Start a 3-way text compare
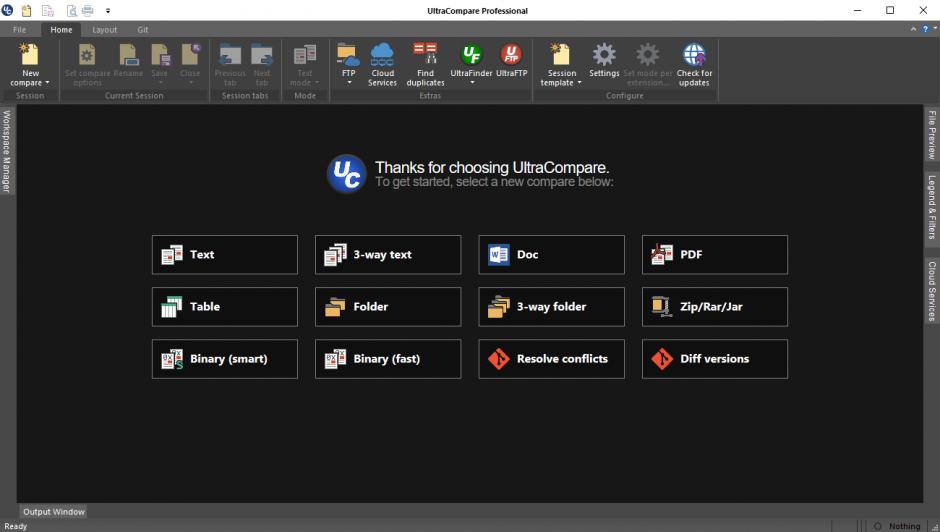 pyautogui.click(x=388, y=254)
